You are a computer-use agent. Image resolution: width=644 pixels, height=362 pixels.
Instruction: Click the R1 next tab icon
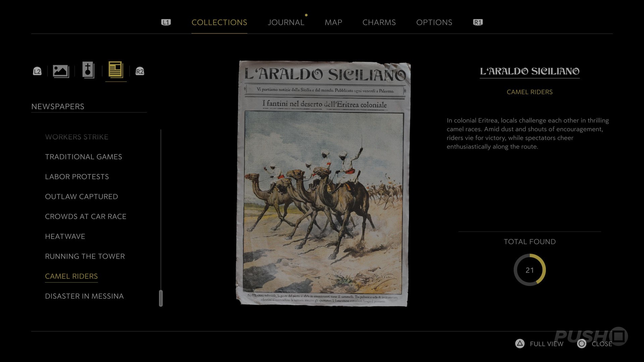coord(478,22)
